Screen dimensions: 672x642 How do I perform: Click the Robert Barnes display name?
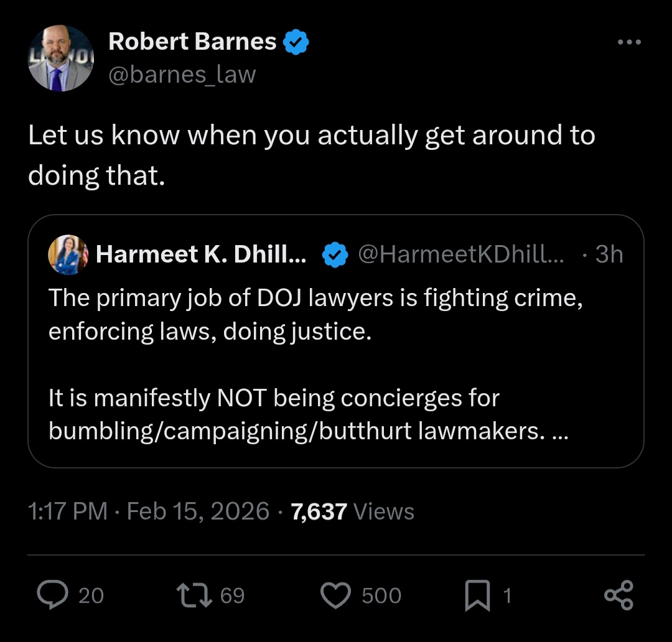192,42
